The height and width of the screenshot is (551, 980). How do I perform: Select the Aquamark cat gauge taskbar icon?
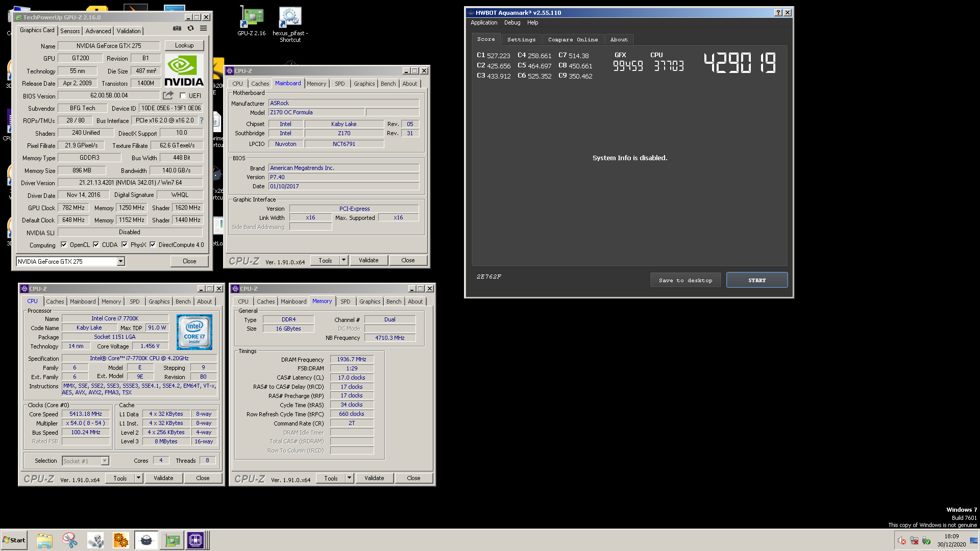point(146,540)
